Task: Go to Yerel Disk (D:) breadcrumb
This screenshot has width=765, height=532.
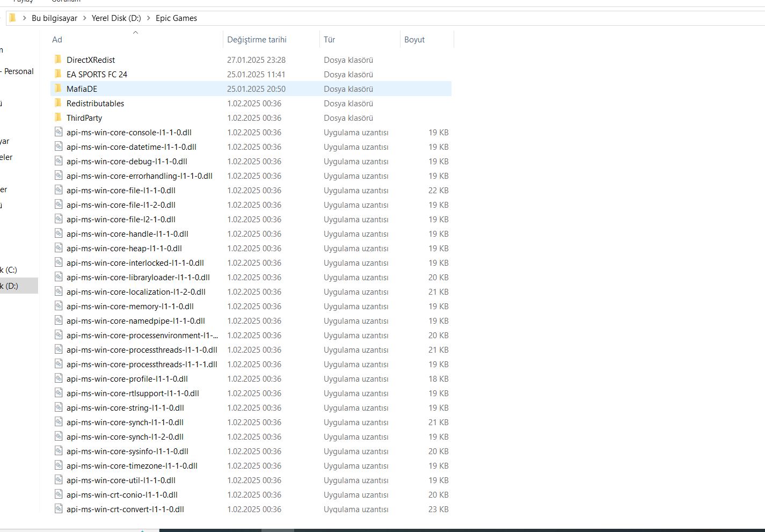Action: click(x=116, y=18)
